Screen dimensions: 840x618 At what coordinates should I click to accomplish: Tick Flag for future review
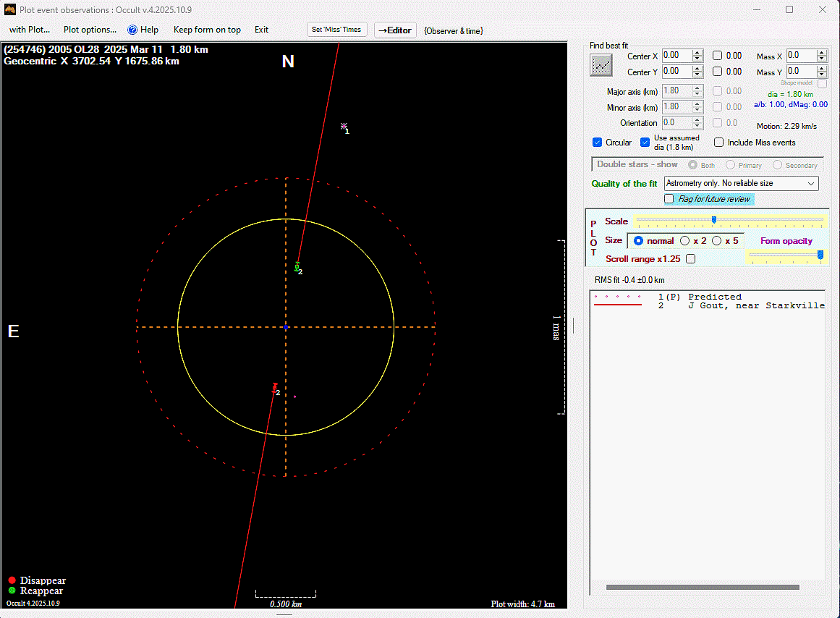click(x=669, y=199)
